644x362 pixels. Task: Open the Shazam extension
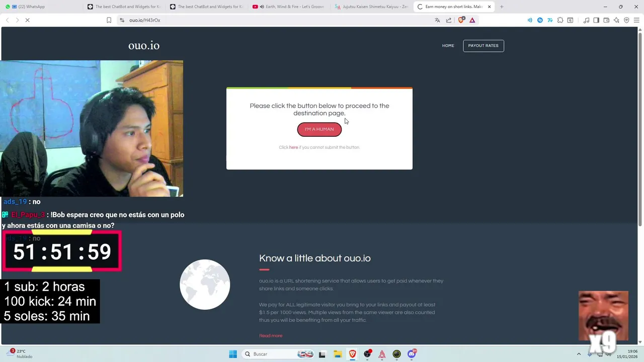tap(540, 20)
